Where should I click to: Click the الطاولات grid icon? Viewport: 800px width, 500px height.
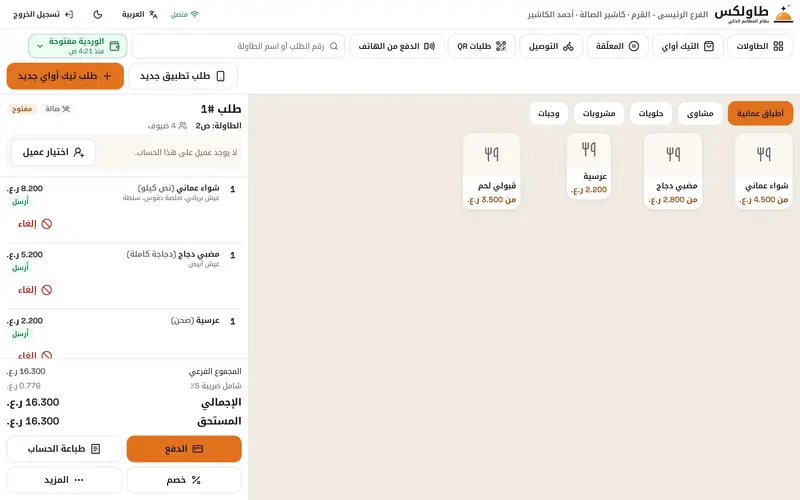[x=778, y=46]
